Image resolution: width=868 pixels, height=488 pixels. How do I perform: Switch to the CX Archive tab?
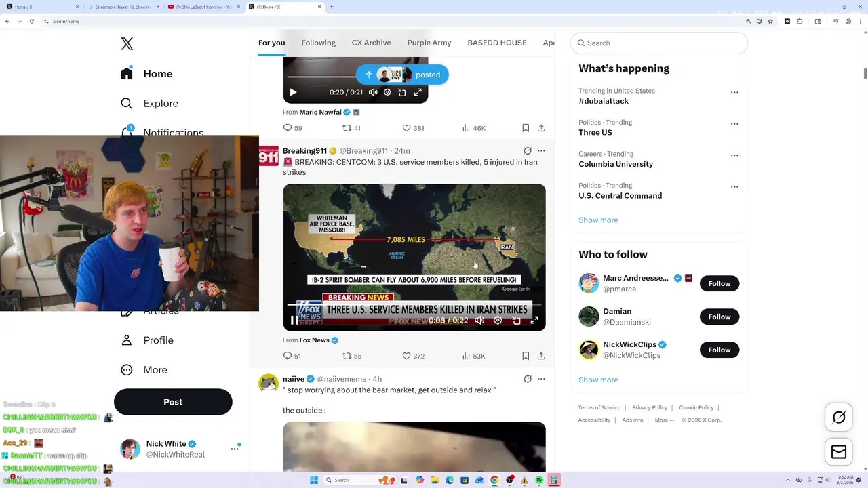pos(372,43)
